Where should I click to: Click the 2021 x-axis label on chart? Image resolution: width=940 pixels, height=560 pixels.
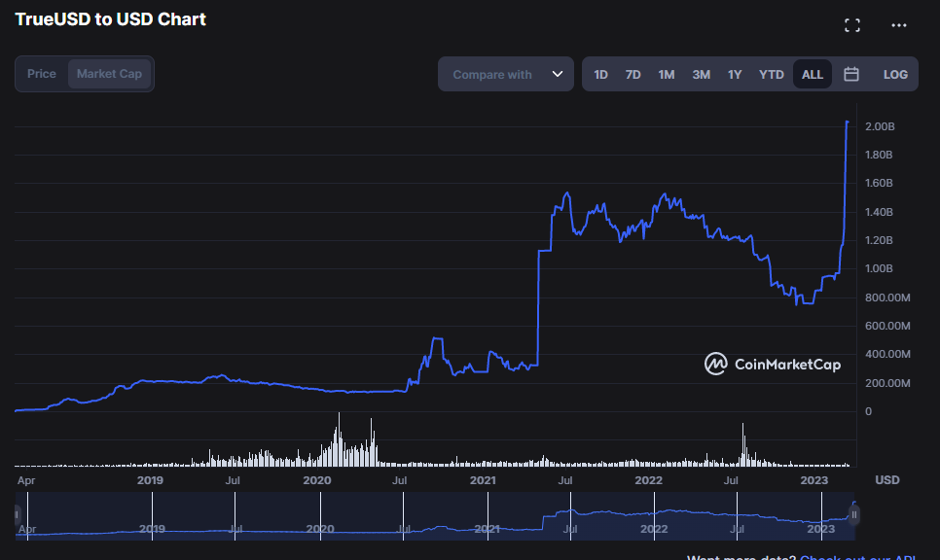[483, 480]
